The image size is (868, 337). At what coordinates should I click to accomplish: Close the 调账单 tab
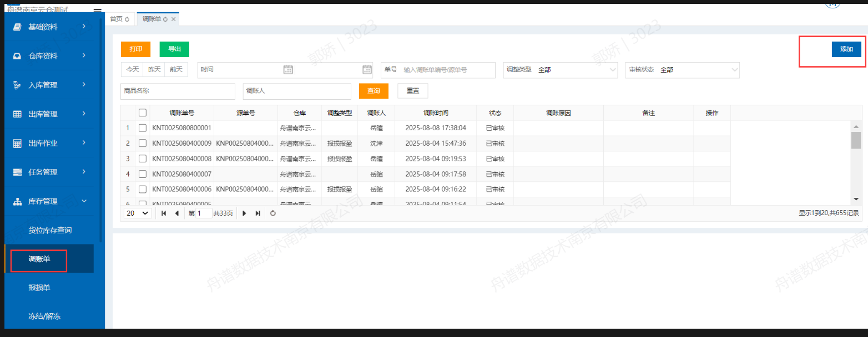tap(174, 19)
